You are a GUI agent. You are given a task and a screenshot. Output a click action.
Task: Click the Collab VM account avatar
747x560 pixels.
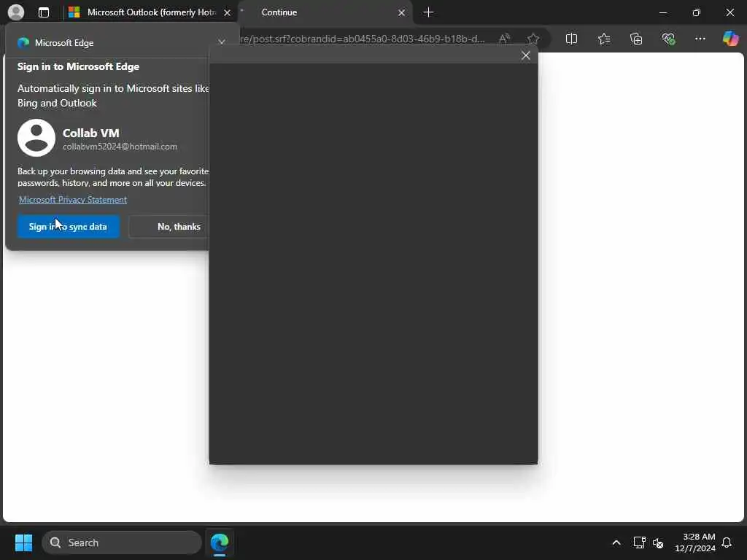[x=36, y=138]
